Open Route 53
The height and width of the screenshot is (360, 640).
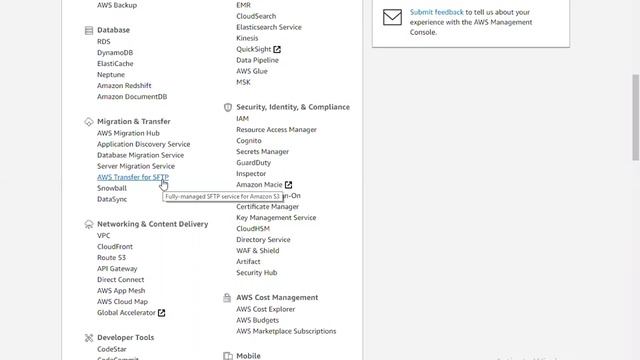[x=111, y=258]
